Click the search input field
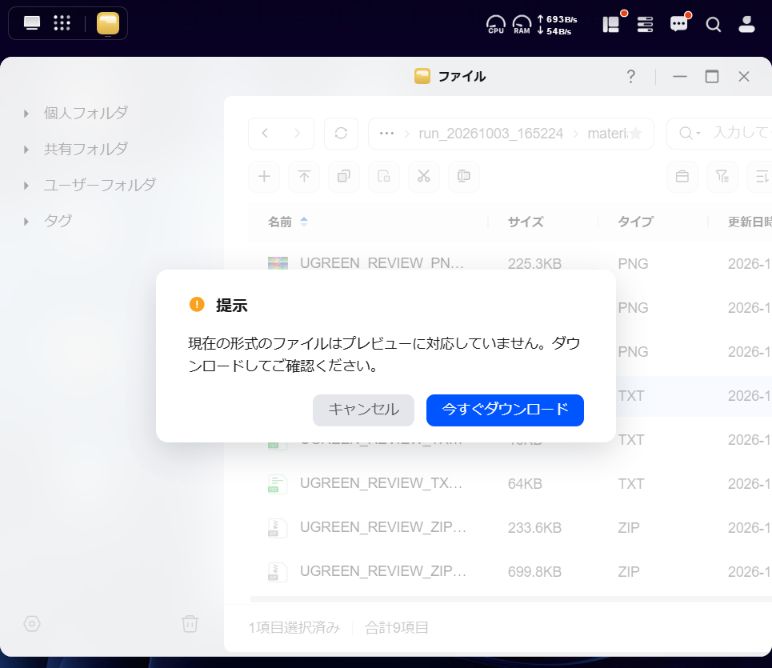Image resolution: width=772 pixels, height=668 pixels. point(741,133)
